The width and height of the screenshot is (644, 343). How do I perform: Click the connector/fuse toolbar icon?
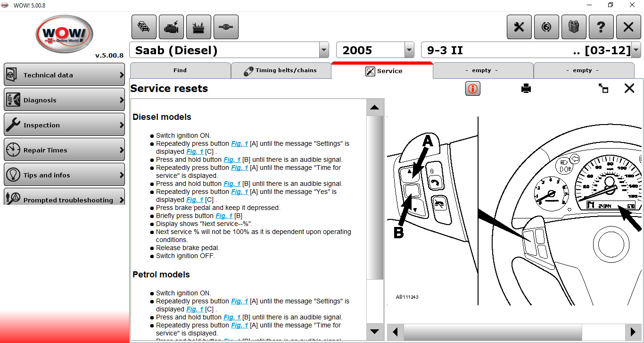click(x=226, y=27)
